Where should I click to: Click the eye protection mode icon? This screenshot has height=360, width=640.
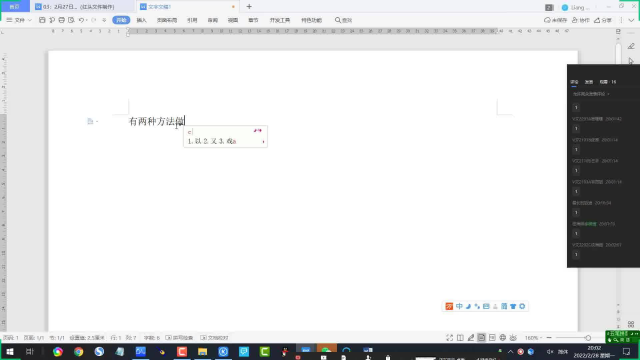coord(513,338)
